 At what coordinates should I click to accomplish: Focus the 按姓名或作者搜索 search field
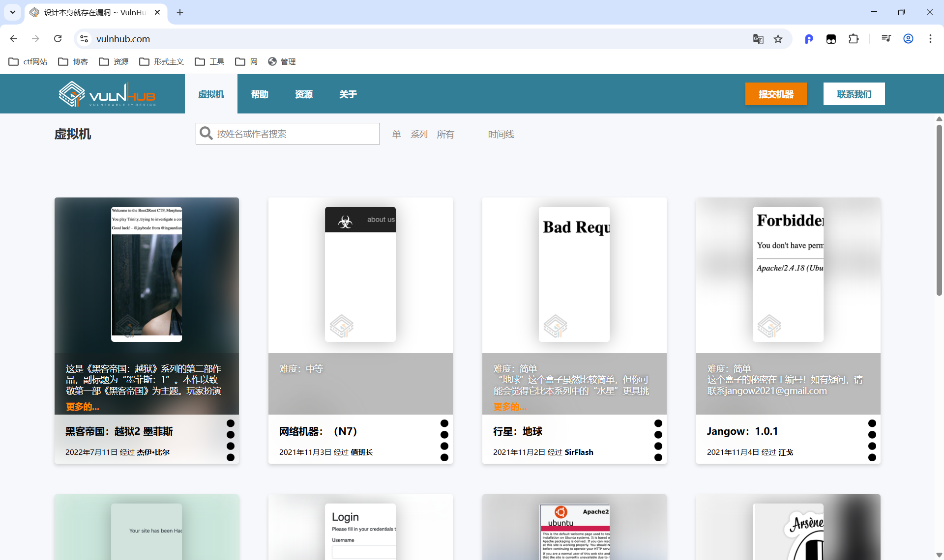pos(288,134)
